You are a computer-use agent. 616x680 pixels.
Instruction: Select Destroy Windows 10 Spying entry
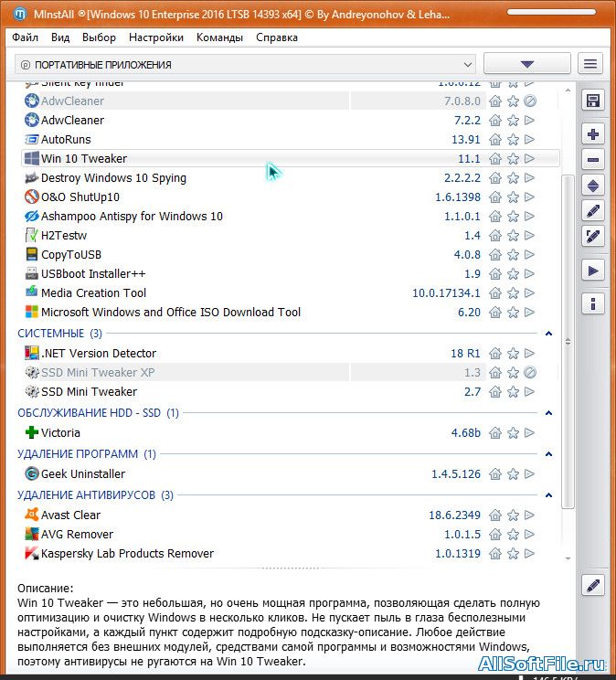click(x=113, y=178)
